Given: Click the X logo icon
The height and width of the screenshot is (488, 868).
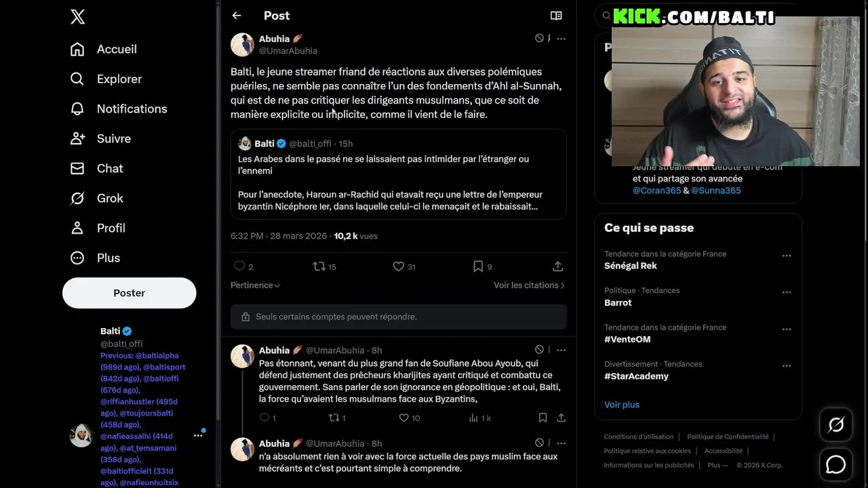Looking at the screenshot, I should pyautogui.click(x=78, y=18).
